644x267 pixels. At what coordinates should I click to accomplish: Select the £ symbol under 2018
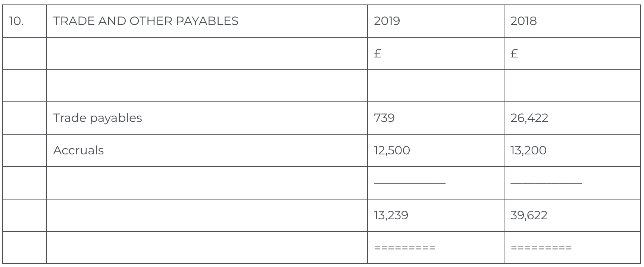[x=514, y=54]
